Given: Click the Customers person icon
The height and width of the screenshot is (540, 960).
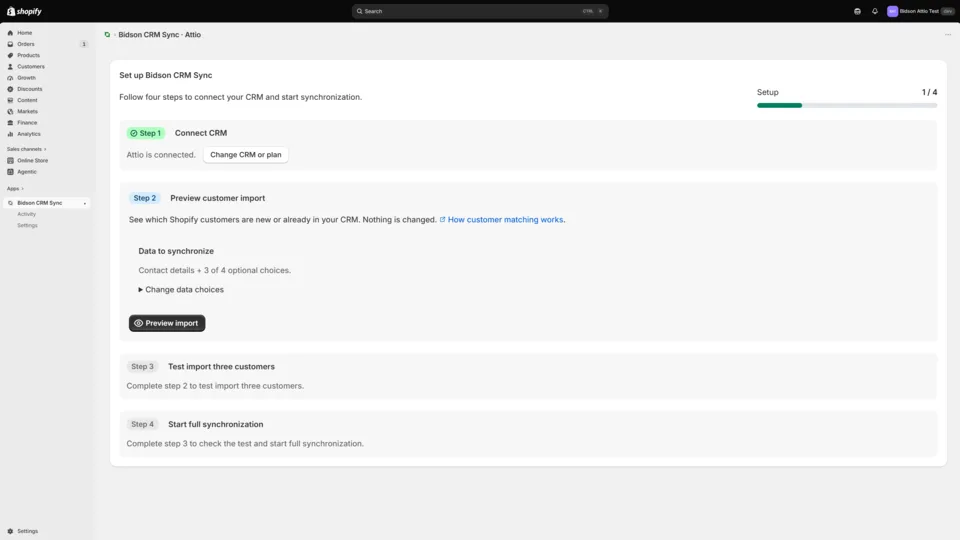Looking at the screenshot, I should 10,67.
